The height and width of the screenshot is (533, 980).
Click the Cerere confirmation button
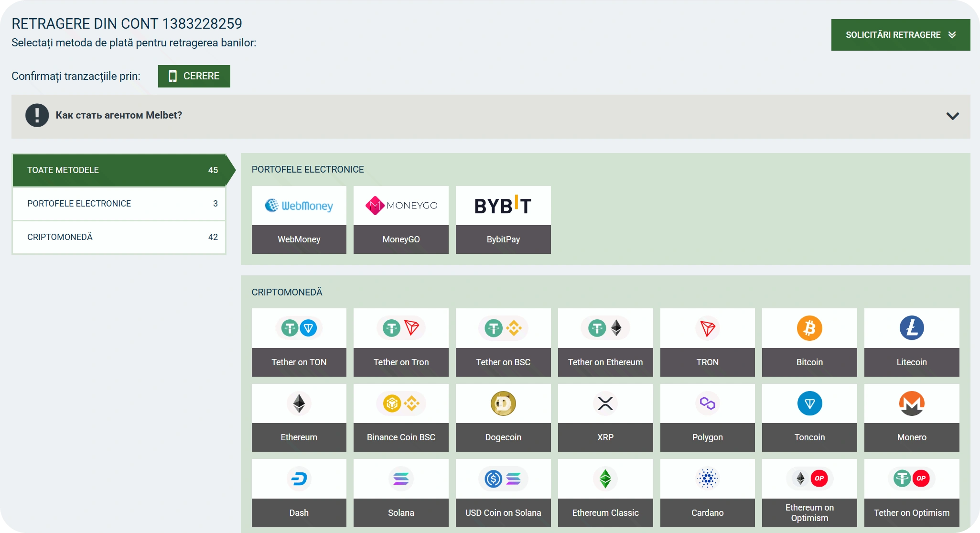(194, 76)
